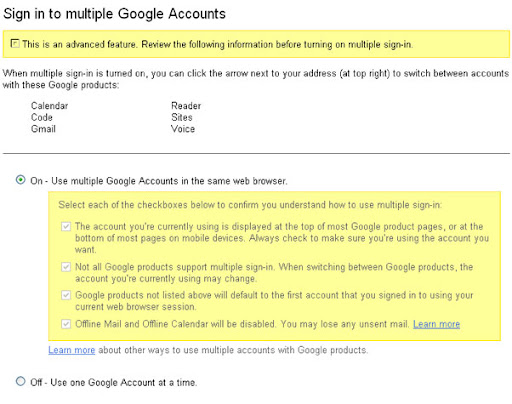Toggle the checkbox about products not listed above
The width and height of the screenshot is (512, 404).
tap(66, 295)
